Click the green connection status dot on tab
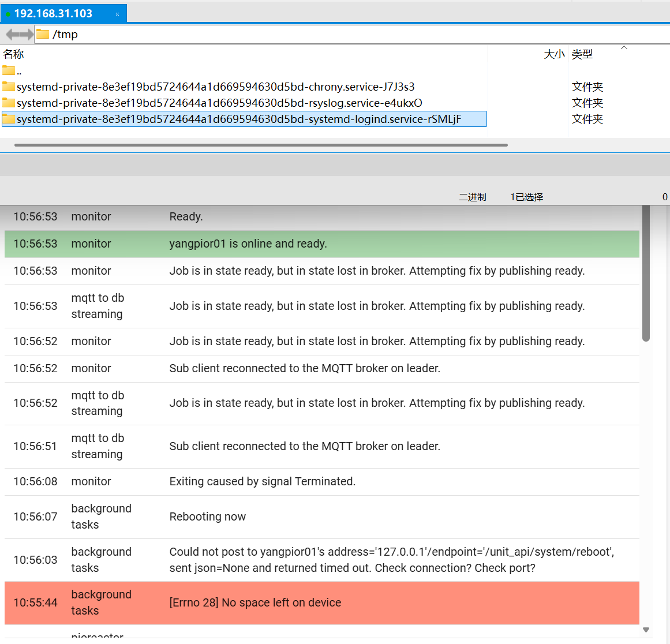This screenshot has width=670, height=644. pyautogui.click(x=8, y=14)
